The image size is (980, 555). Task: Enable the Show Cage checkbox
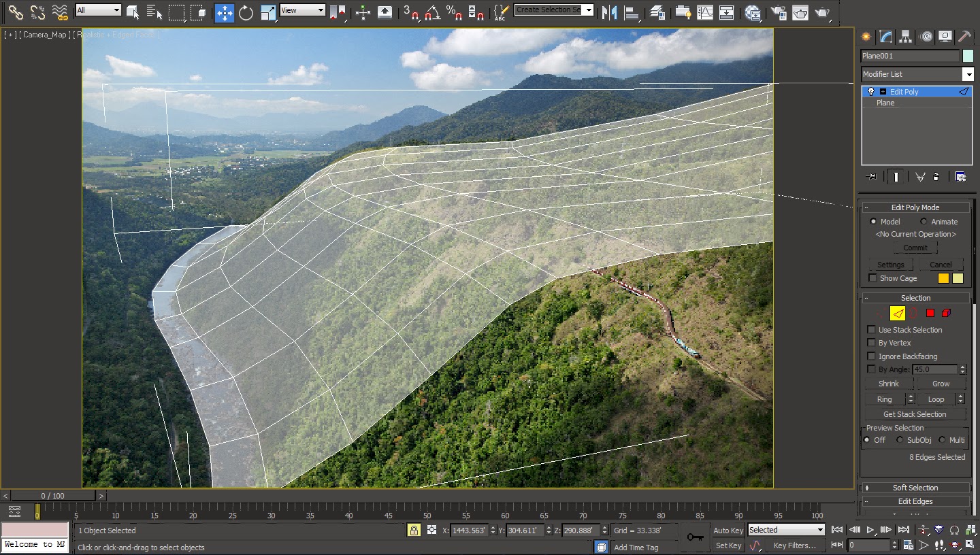(872, 278)
